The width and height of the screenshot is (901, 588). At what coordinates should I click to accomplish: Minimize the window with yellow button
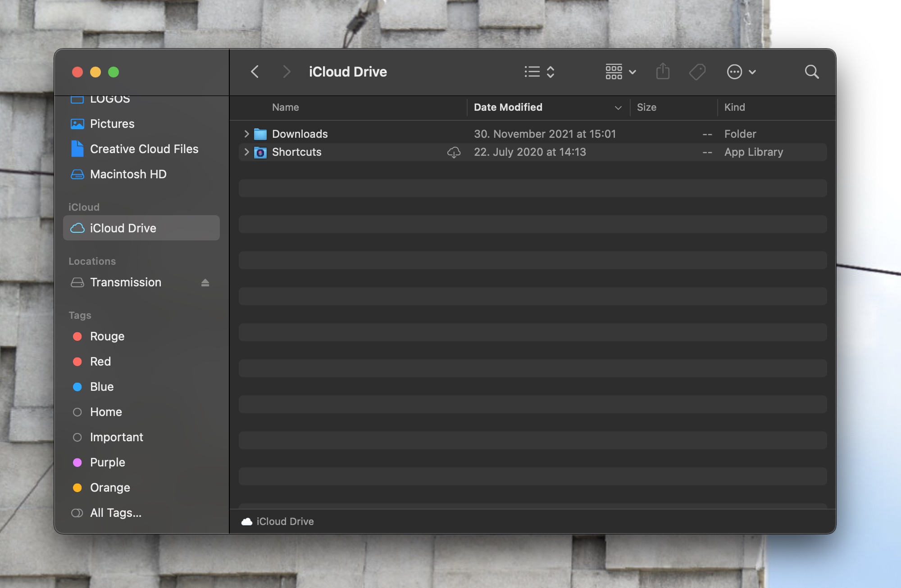click(96, 72)
